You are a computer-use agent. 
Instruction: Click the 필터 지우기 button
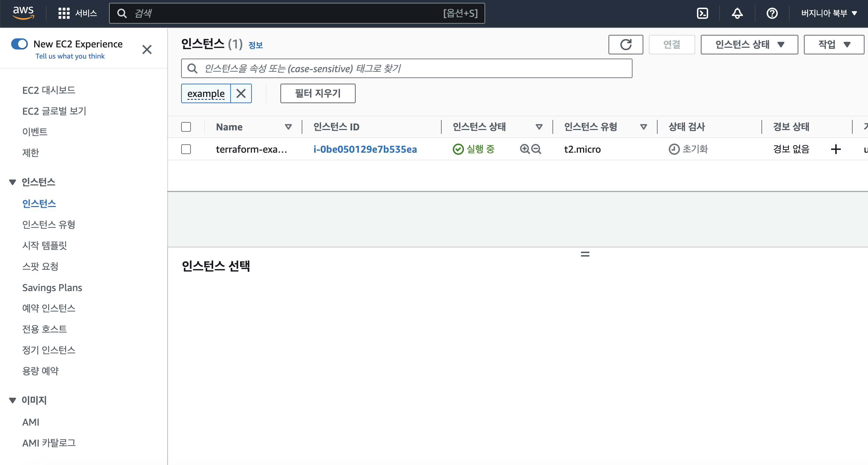tap(318, 93)
